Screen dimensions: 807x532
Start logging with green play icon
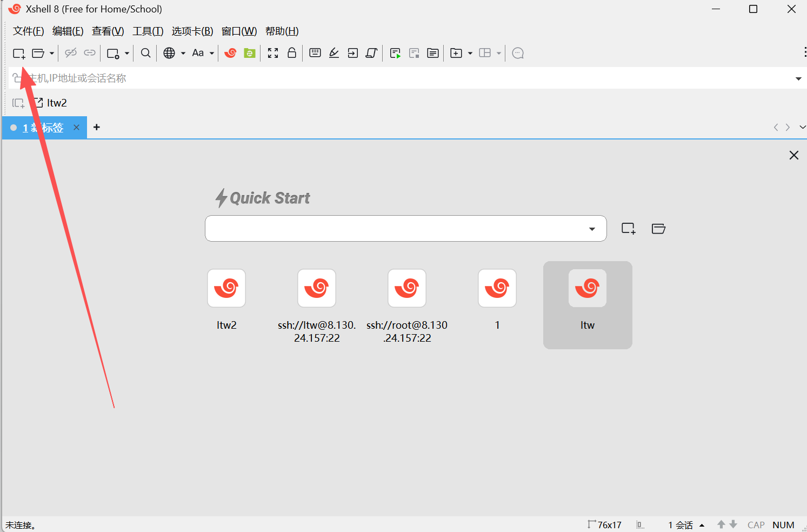point(395,53)
